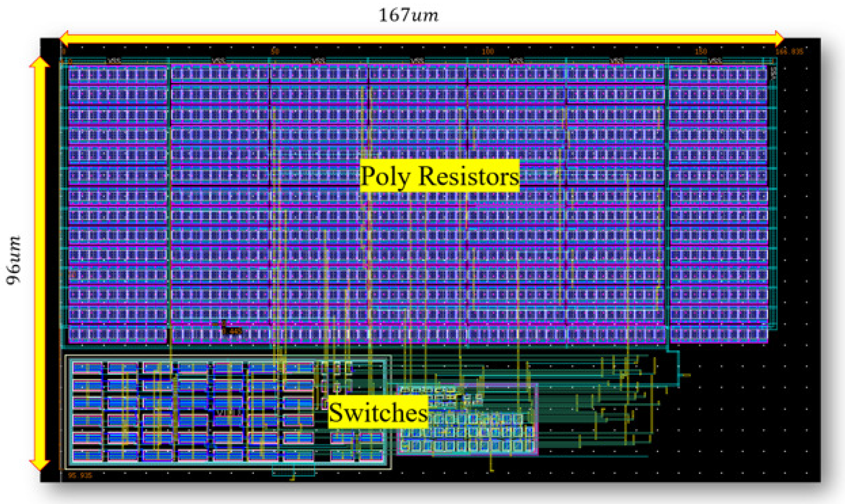Screen dimensions: 845x504
Task: Click the right arrowhead of horizontal dimension arrow
Action: click(x=779, y=38)
